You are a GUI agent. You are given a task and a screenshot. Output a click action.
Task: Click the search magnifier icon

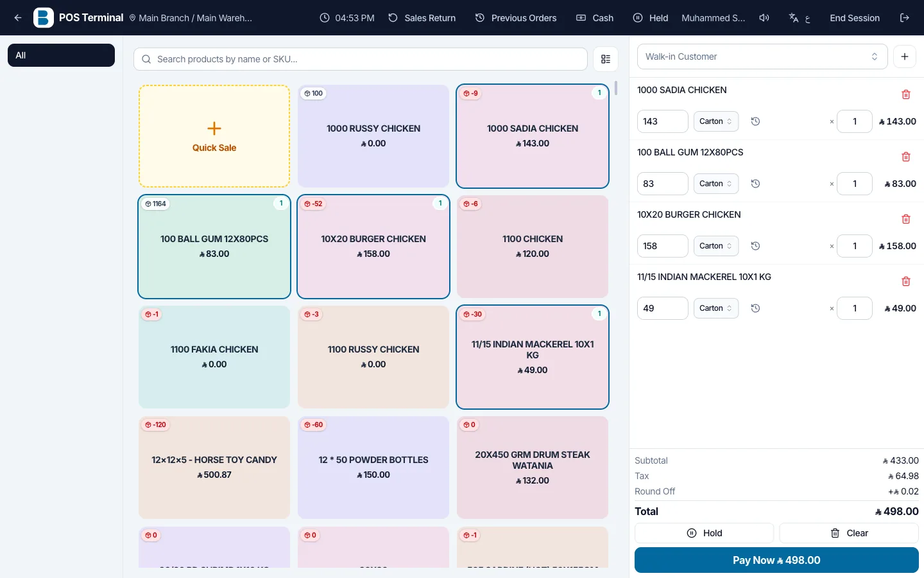[x=146, y=59]
